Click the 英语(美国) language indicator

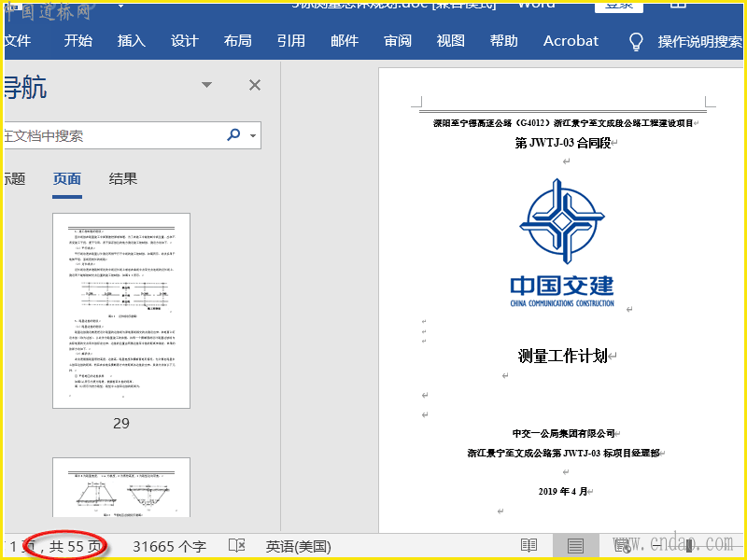pos(298,547)
